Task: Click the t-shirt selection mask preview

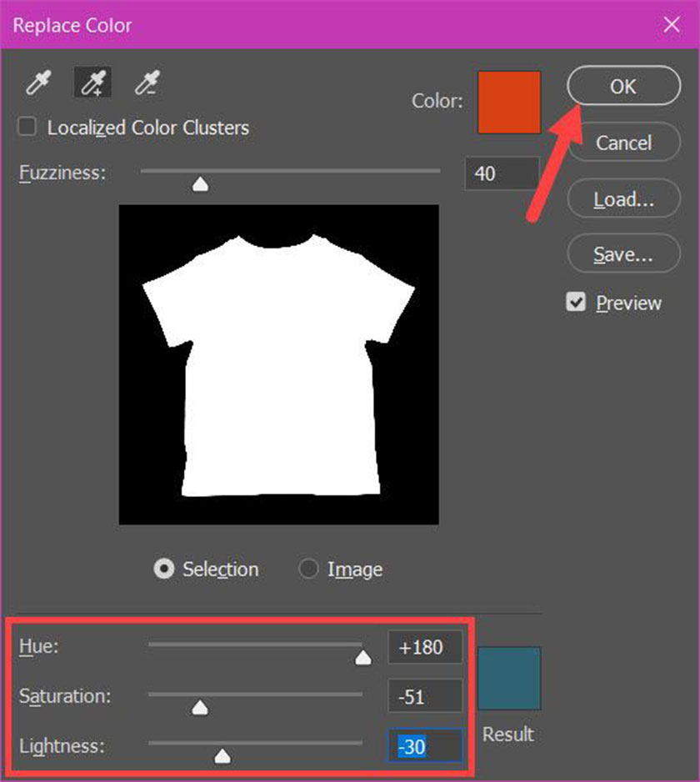Action: 278,364
